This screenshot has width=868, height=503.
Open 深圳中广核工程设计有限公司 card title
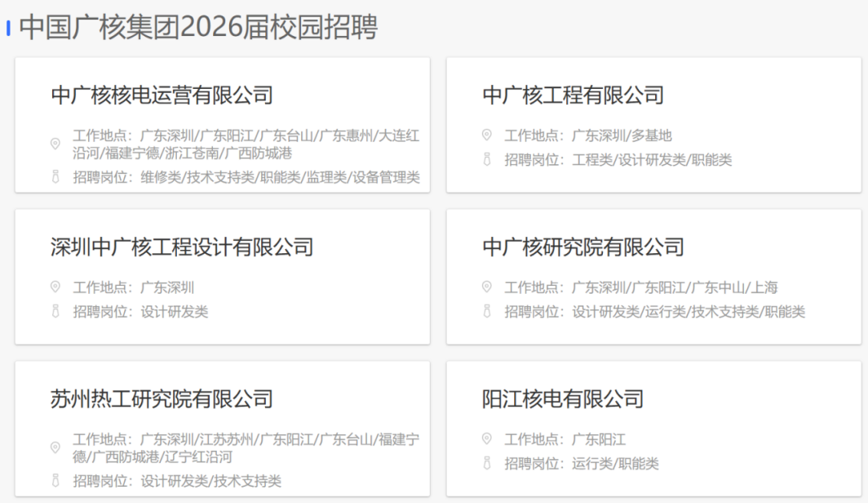pos(182,247)
